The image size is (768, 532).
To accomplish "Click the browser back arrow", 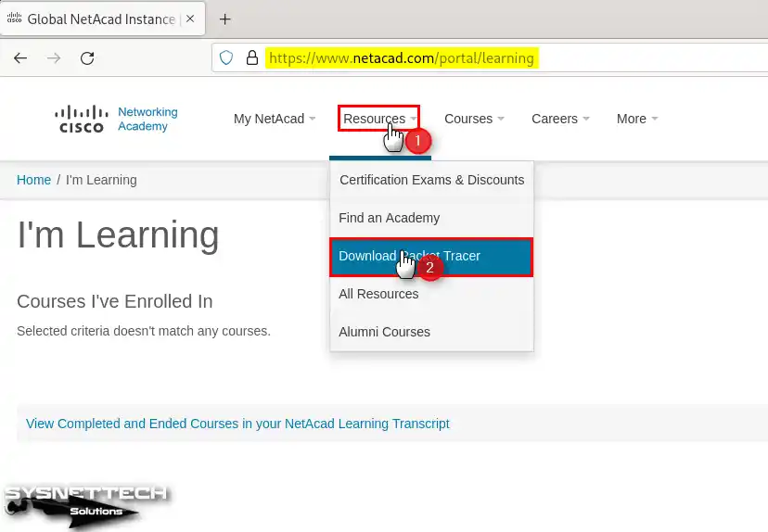I will pos(20,57).
